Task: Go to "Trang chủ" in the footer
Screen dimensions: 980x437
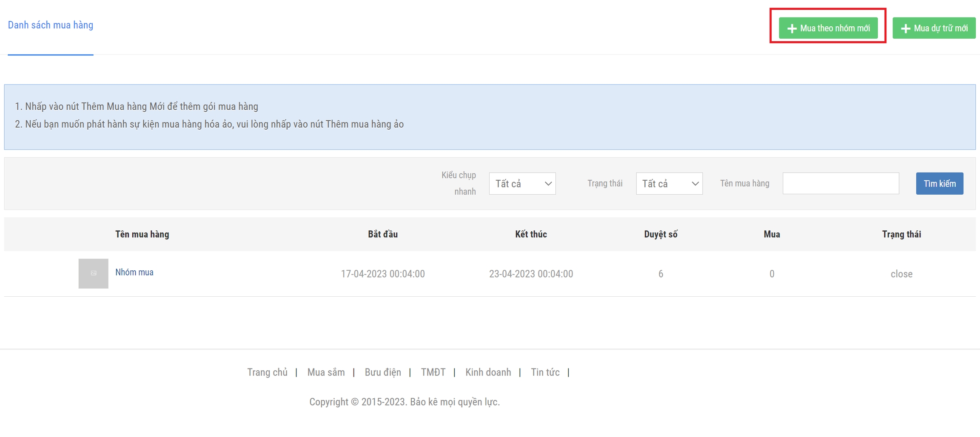Action: [267, 372]
